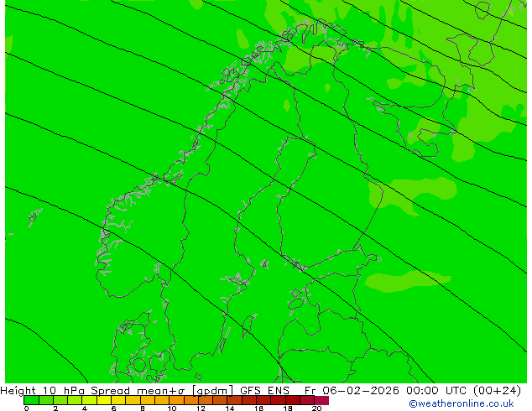Click the dark red swatch starting at 18
Image resolution: width=532 pixels, height=411 pixels.
tap(293, 400)
